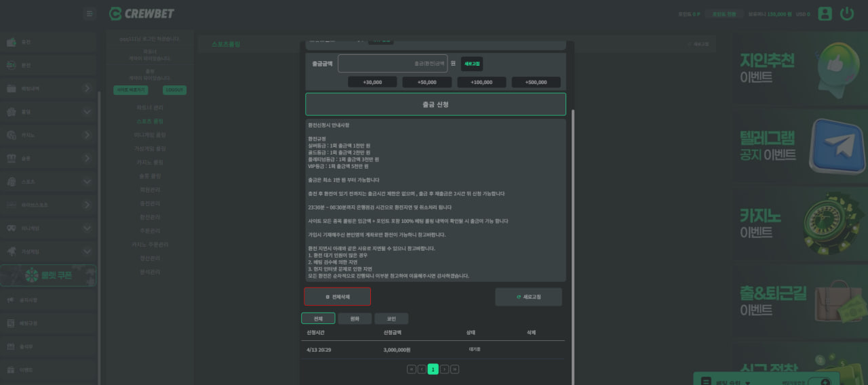The width and height of the screenshot is (868, 385).
Task: Click the previous page pagination arrow
Action: [x=422, y=369]
